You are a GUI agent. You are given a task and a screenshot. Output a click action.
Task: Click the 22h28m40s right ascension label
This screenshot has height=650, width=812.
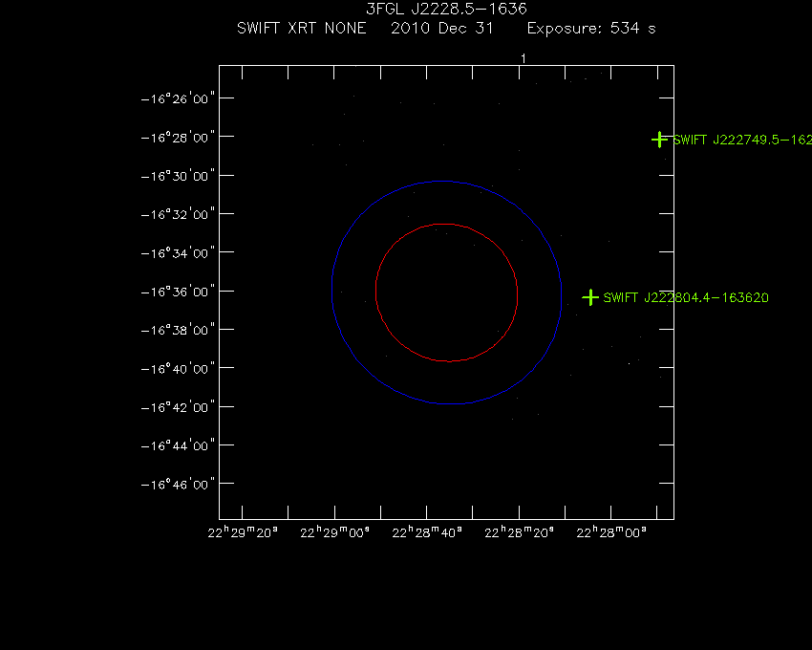point(427,532)
